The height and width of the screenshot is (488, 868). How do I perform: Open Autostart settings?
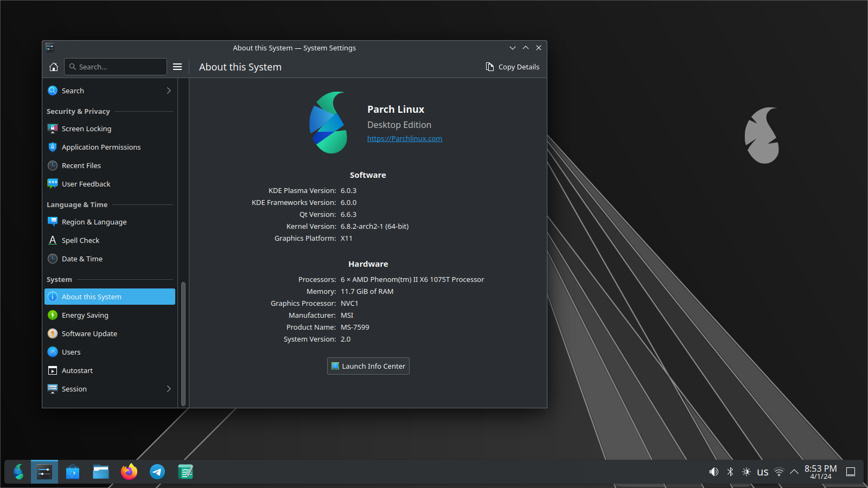(x=110, y=370)
